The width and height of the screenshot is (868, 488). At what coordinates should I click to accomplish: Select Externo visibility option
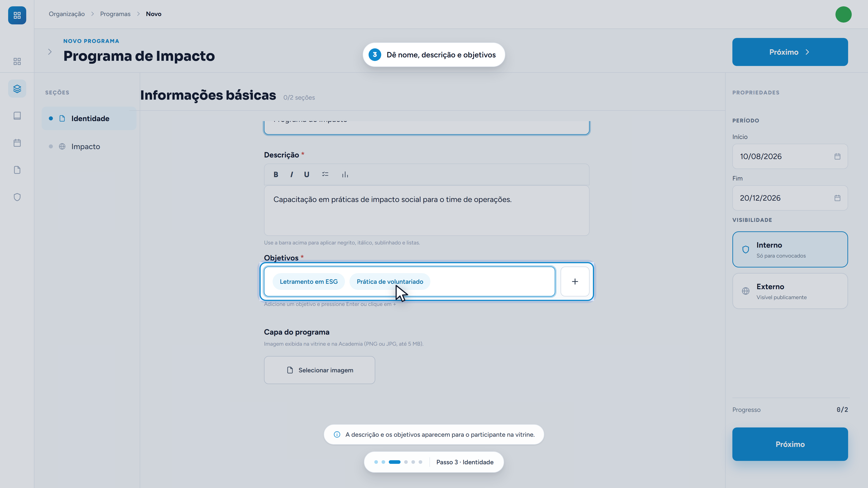[x=790, y=291]
